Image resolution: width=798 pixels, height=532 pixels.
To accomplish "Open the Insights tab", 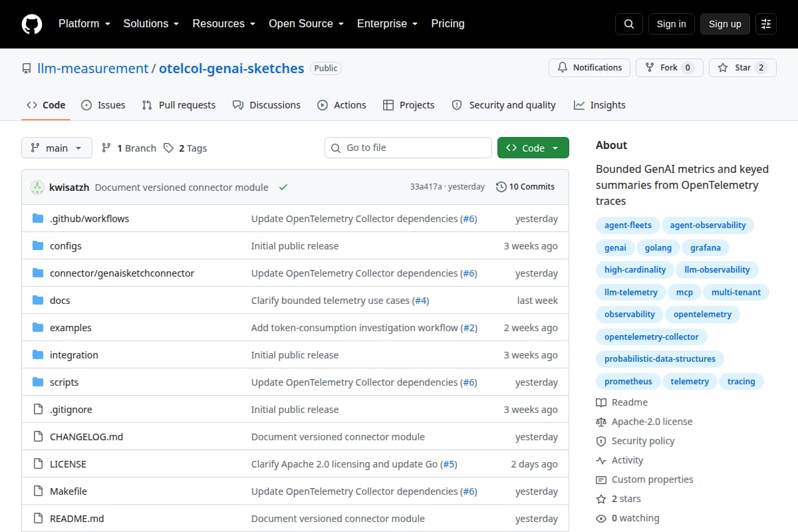I will [600, 105].
